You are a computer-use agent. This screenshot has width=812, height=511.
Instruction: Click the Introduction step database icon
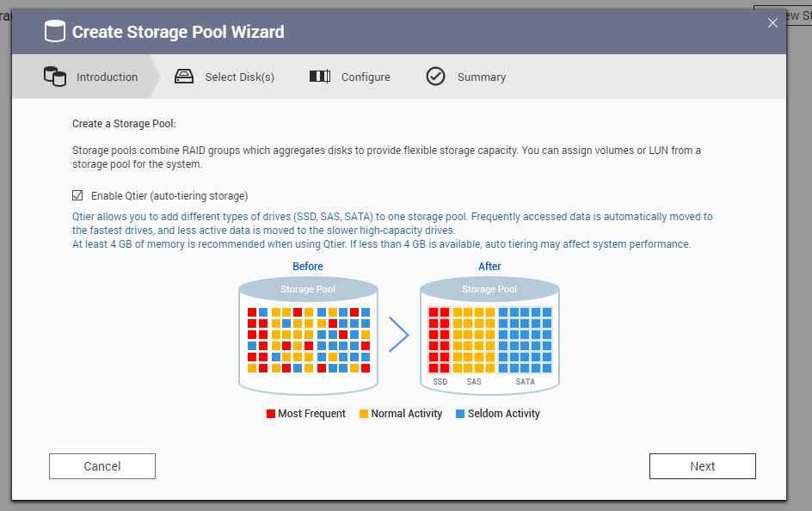click(55, 77)
